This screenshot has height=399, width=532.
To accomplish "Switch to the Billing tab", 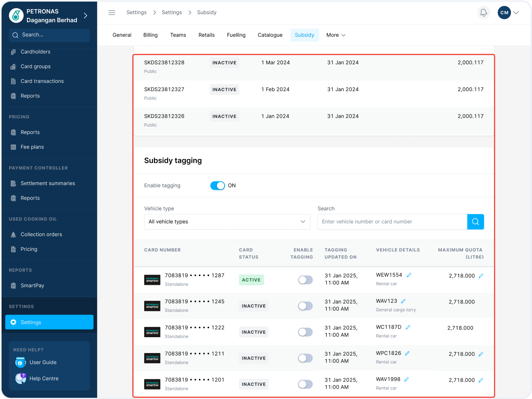I will (x=150, y=35).
